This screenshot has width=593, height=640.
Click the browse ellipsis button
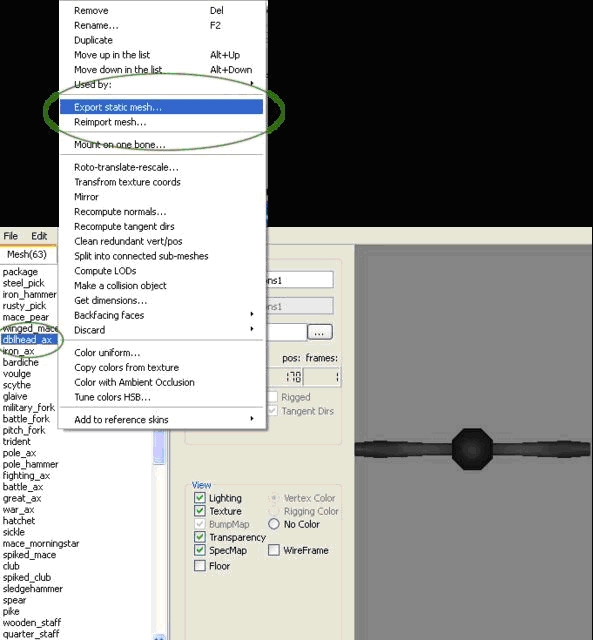[x=320, y=333]
